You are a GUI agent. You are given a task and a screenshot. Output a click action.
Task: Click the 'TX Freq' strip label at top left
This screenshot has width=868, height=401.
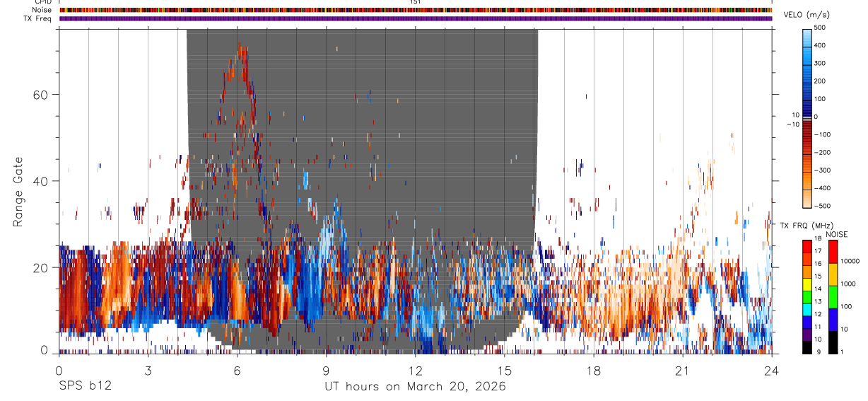(37, 18)
